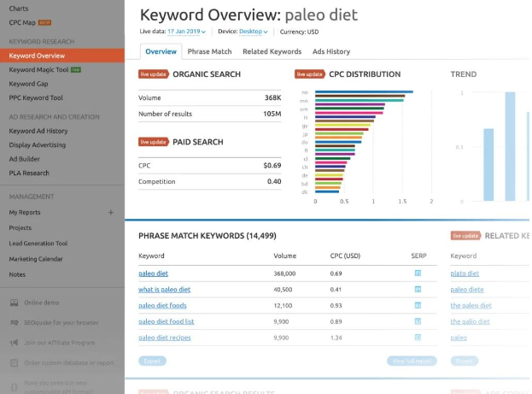Click the Order custom database icon
This screenshot has width=532, height=394.
13,362
